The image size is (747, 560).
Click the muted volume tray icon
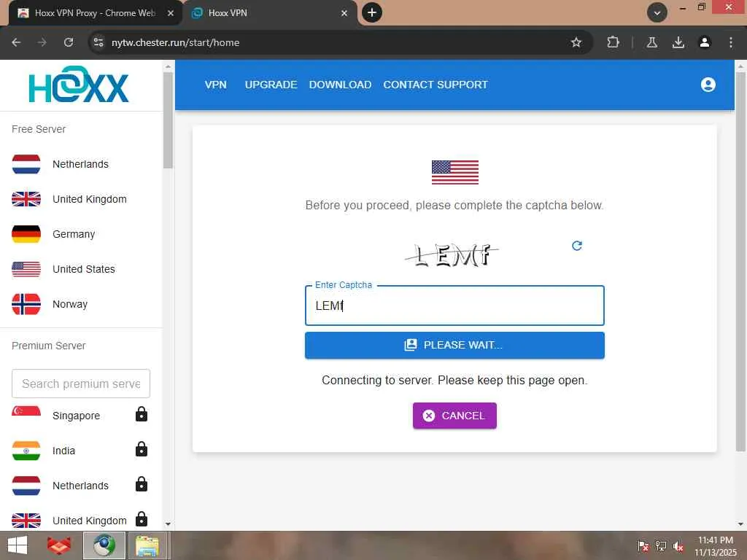point(678,546)
